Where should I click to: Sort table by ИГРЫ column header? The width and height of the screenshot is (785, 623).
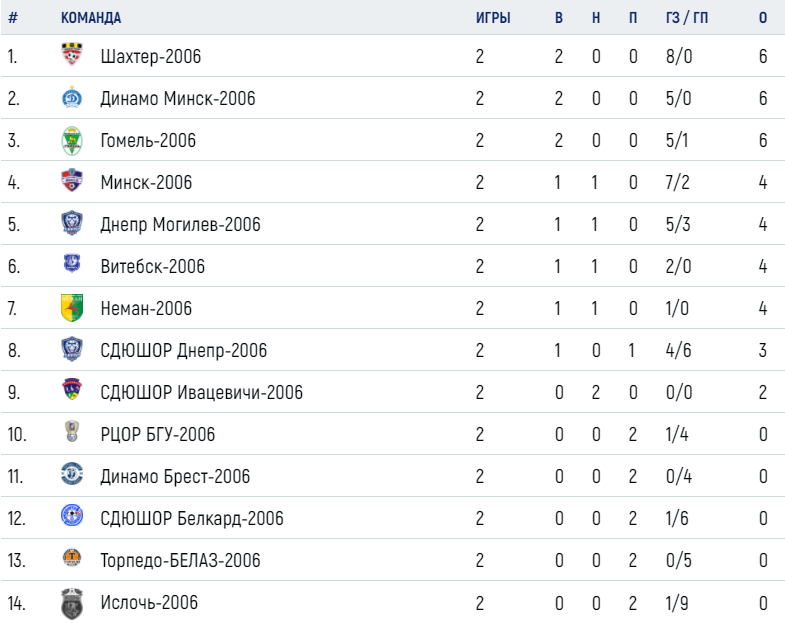click(493, 18)
